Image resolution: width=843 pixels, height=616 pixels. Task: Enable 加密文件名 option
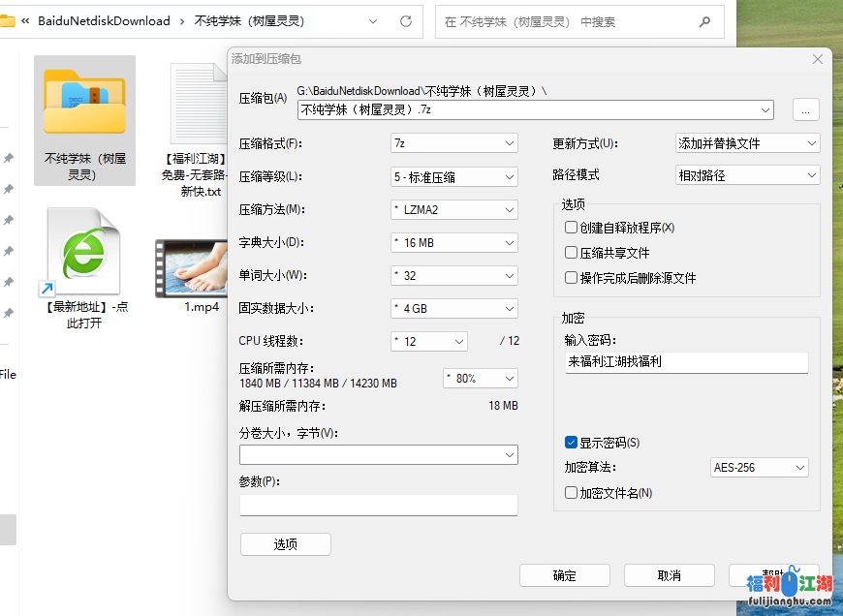(571, 494)
